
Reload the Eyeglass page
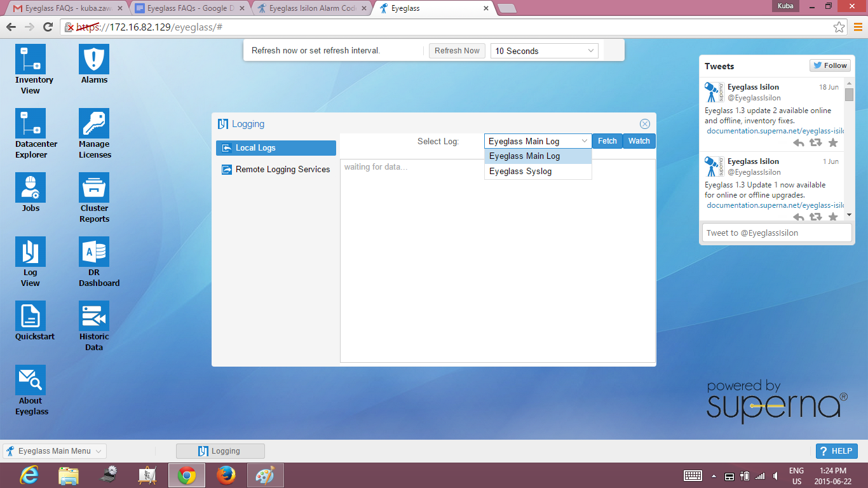tap(48, 27)
